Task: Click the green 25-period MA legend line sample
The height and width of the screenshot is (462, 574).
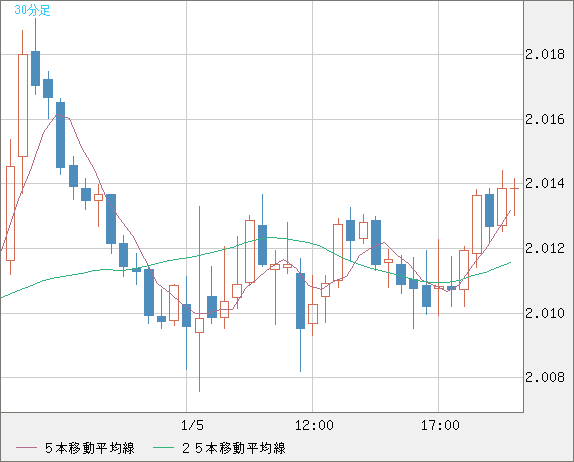Action: 163,448
